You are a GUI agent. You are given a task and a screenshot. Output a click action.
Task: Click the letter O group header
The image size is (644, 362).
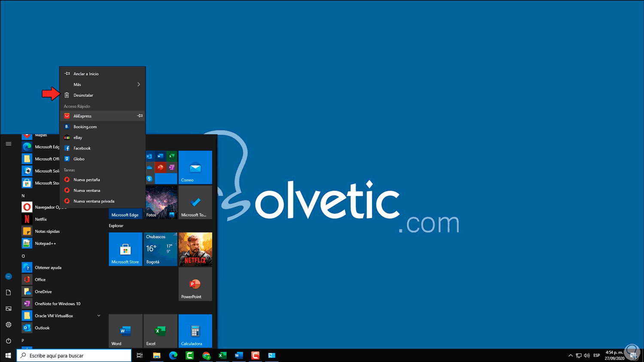(x=23, y=256)
